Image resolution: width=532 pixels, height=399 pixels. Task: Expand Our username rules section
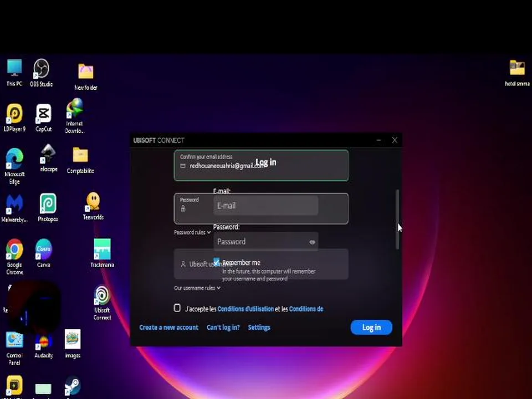coord(197,288)
